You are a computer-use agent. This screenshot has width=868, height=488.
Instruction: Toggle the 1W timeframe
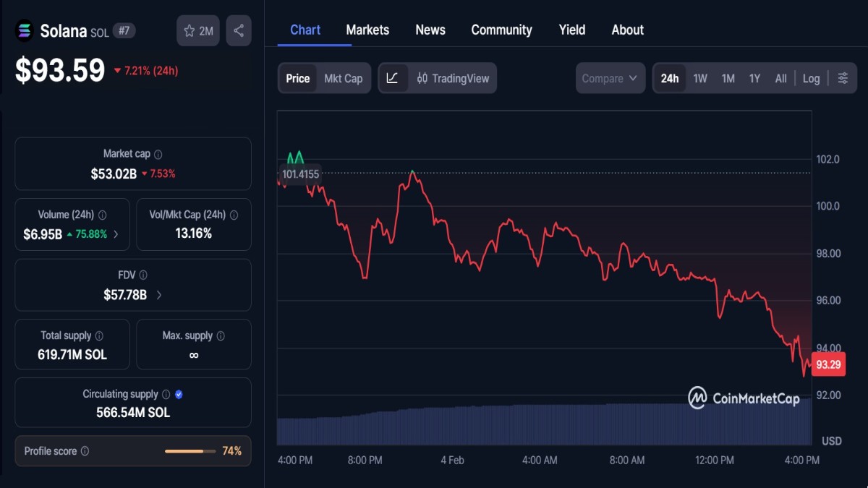click(x=699, y=78)
